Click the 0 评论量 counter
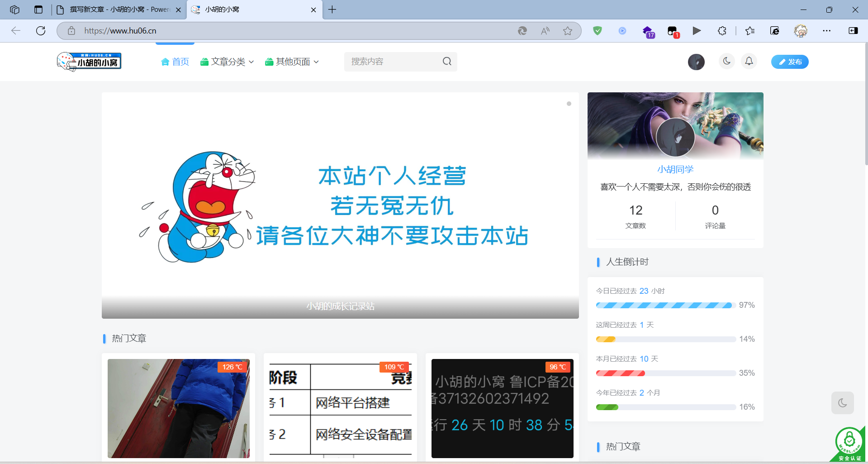The image size is (868, 464). coord(715,216)
